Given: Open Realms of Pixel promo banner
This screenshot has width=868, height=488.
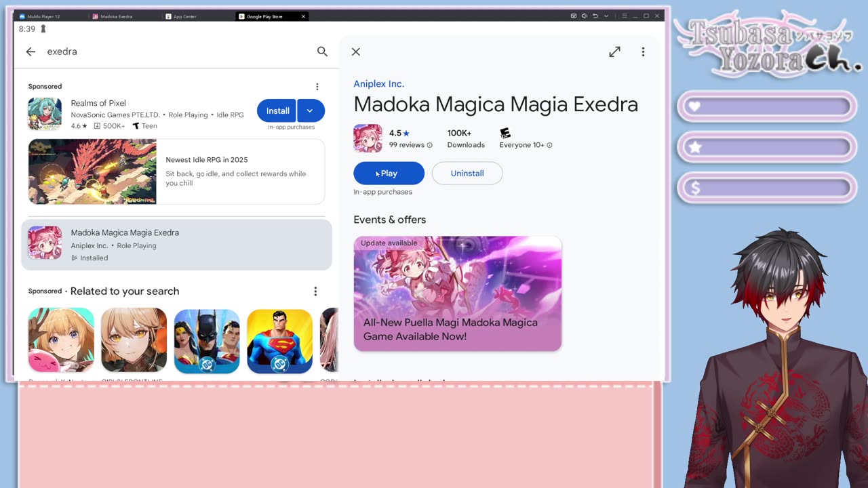Looking at the screenshot, I should pos(176,171).
